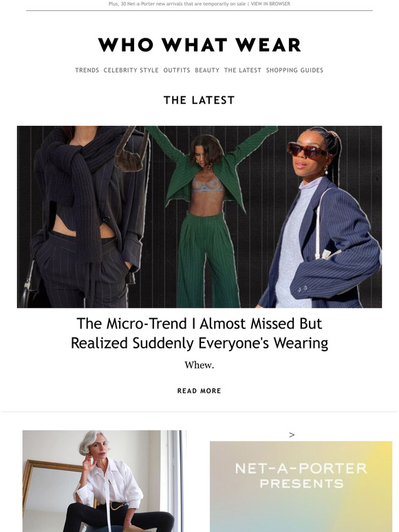Visit The Latest in the navigation bar
Screen dimensions: 399x532
click(243, 70)
